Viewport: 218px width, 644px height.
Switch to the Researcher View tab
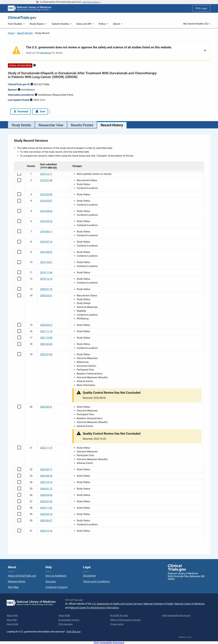[x=51, y=125]
